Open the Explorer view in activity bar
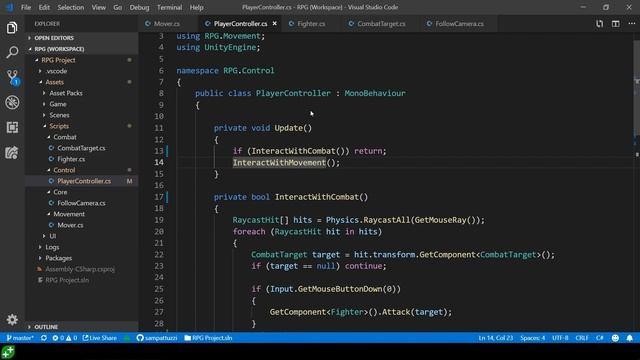The width and height of the screenshot is (640, 360). point(12,28)
